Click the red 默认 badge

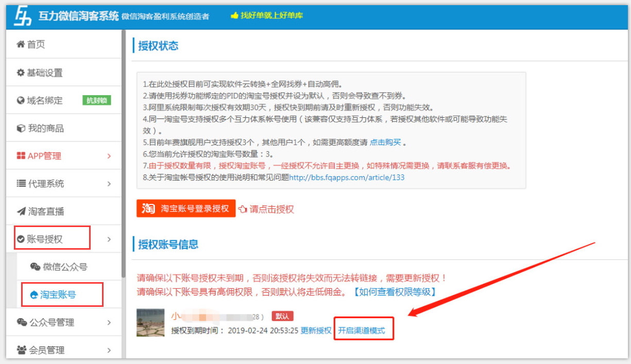[x=283, y=316]
